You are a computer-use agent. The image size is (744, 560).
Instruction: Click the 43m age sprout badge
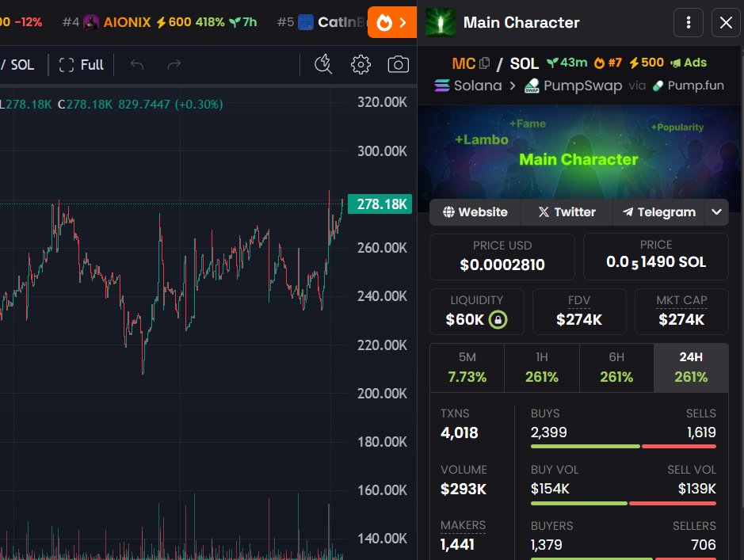[x=567, y=63]
